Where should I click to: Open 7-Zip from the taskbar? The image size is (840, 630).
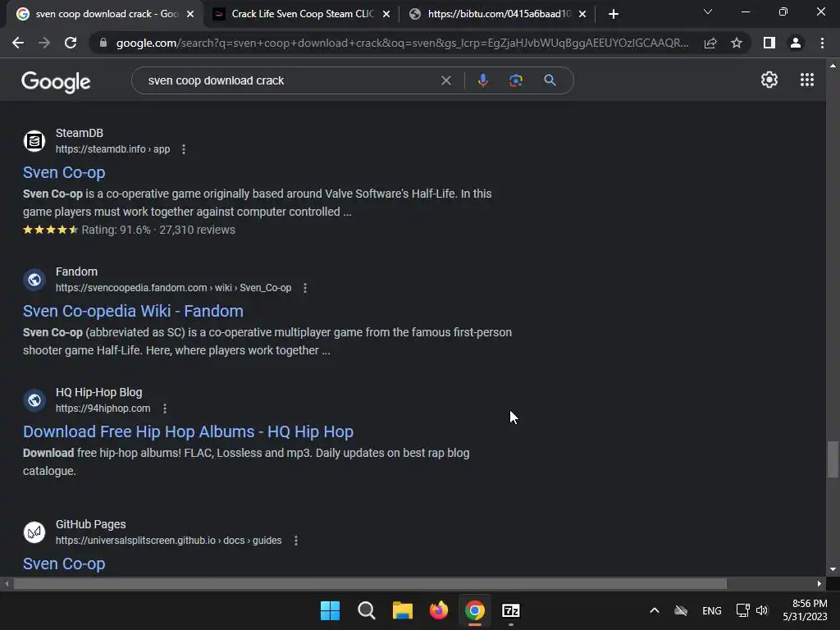[511, 610]
